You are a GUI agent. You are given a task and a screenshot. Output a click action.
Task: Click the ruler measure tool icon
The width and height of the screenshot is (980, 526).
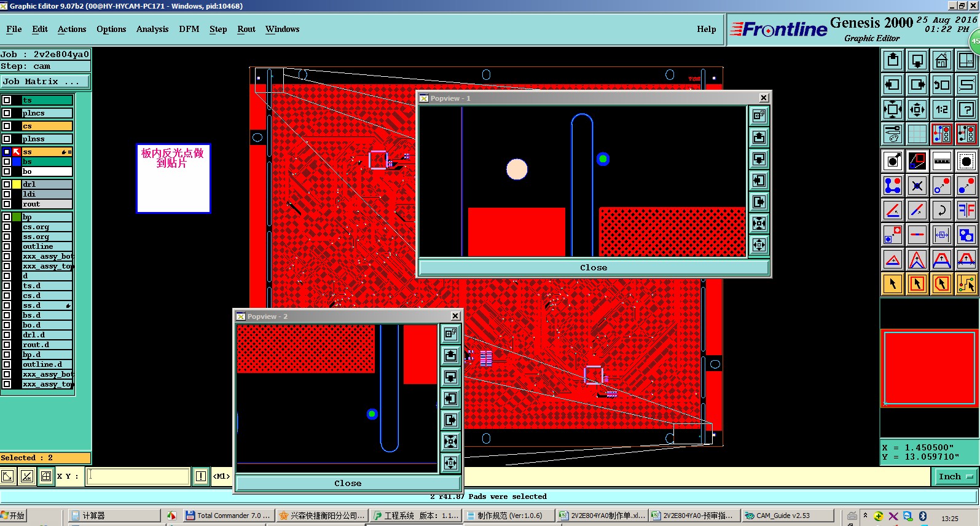pyautogui.click(x=942, y=161)
